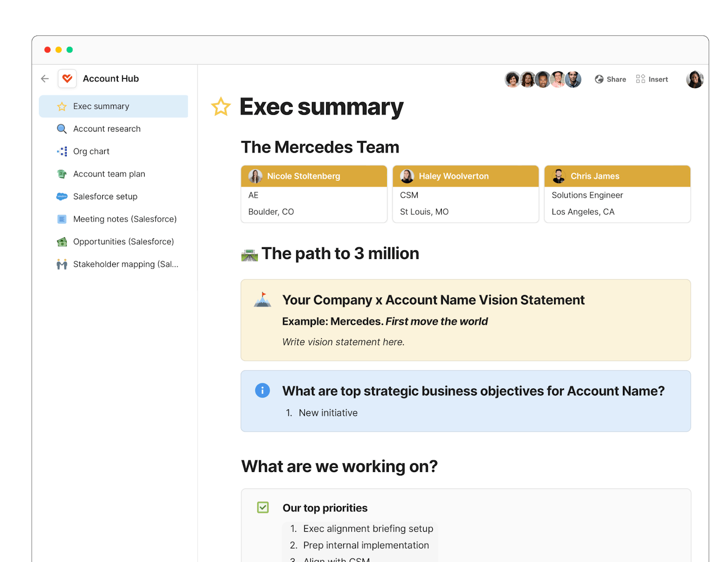Screen dimensions: 728x562
Task: Click the mountain icon in the vision statement box
Action: [262, 299]
